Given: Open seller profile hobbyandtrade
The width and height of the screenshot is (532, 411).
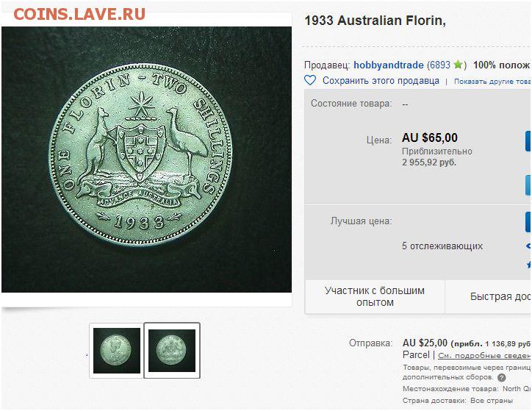Looking at the screenshot, I should pos(389,65).
